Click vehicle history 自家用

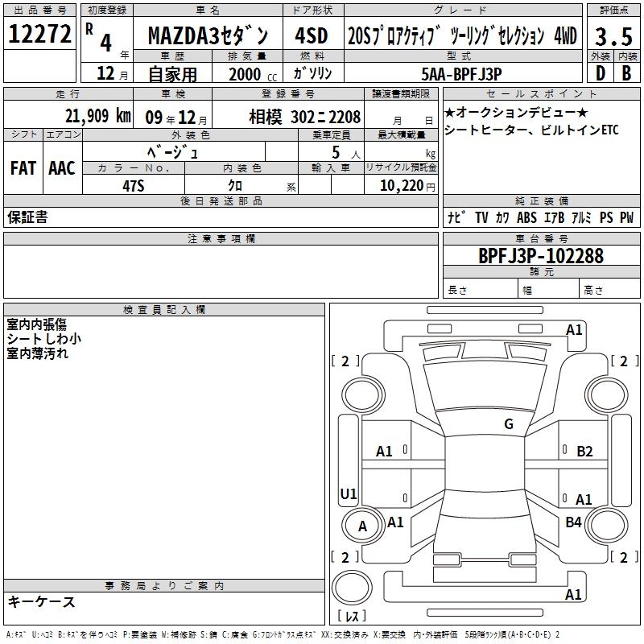(x=172, y=74)
